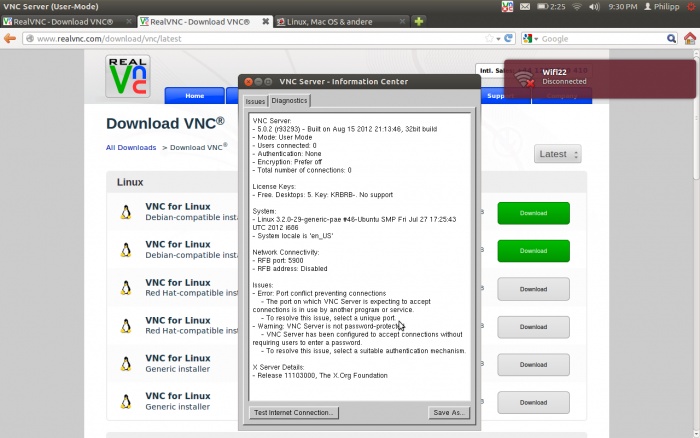This screenshot has width=700, height=438.
Task: Click the All Downloads breadcrumb link
Action: click(x=131, y=147)
